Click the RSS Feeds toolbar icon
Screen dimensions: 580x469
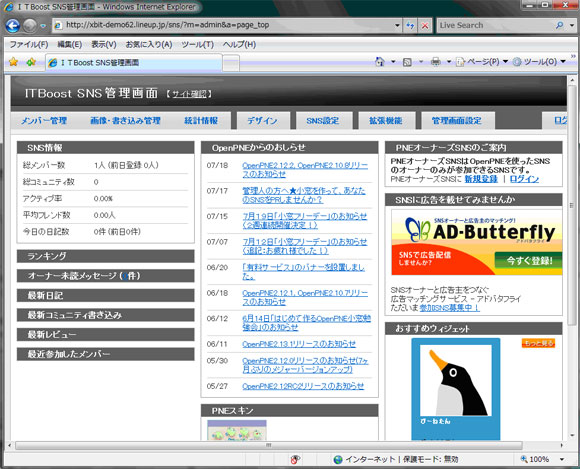(407, 62)
